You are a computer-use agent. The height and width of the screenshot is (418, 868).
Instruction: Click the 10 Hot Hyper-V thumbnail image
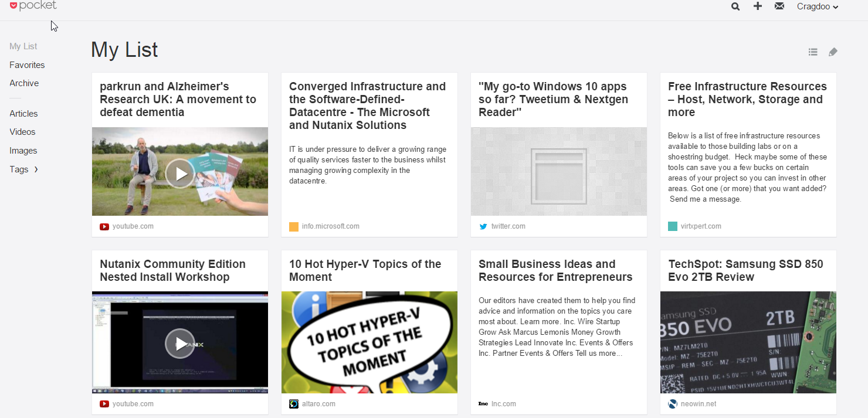pos(369,342)
